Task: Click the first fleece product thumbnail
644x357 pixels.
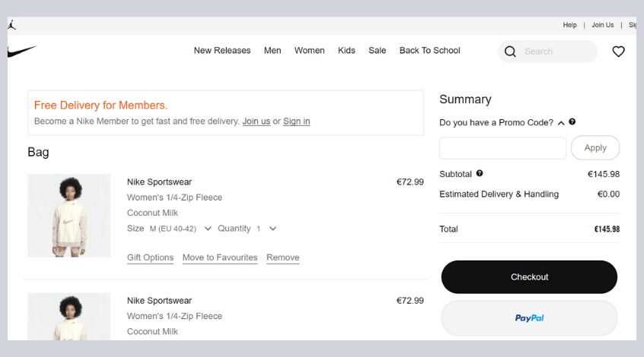Action: click(69, 216)
